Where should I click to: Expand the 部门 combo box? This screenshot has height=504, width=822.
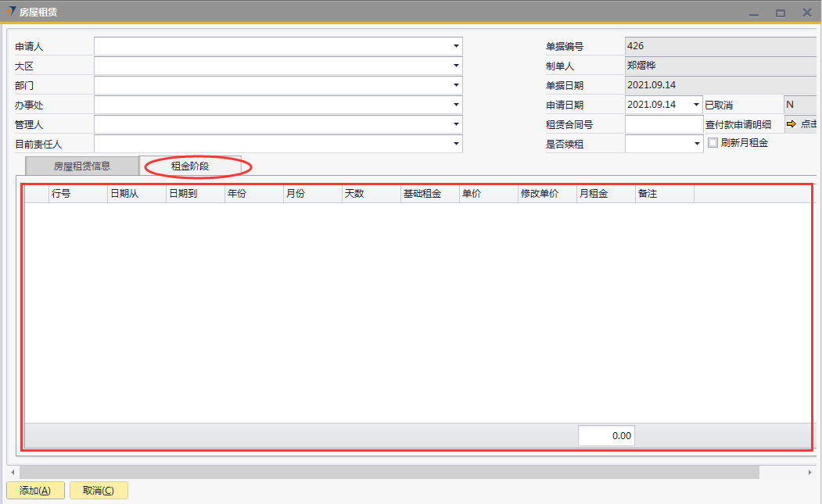click(x=456, y=85)
